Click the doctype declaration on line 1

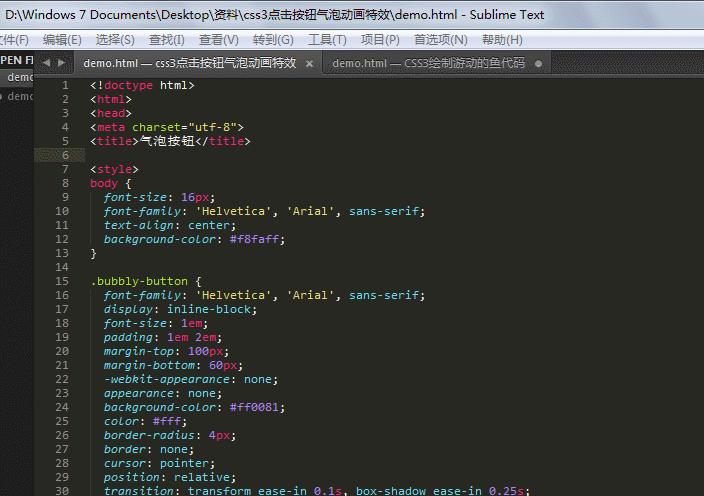click(x=142, y=85)
